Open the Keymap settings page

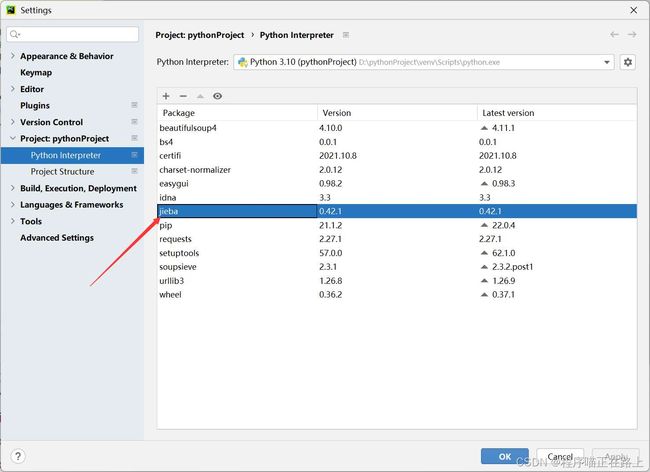pyautogui.click(x=36, y=73)
